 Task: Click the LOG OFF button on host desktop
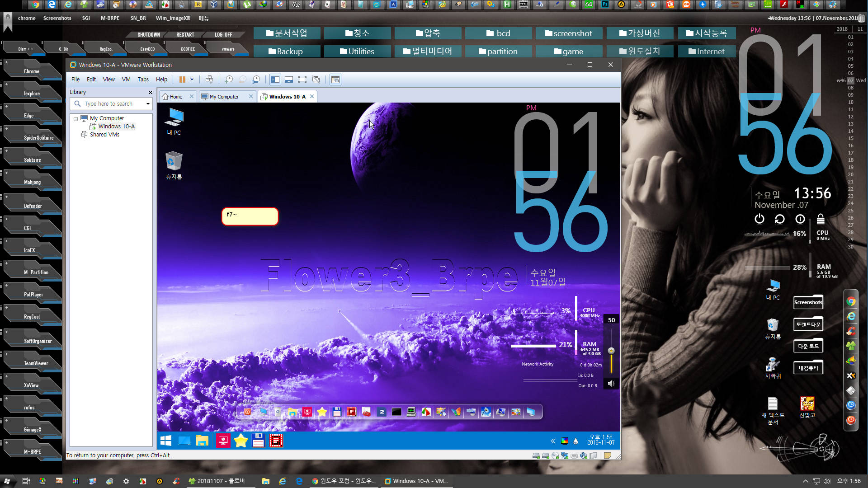point(223,35)
